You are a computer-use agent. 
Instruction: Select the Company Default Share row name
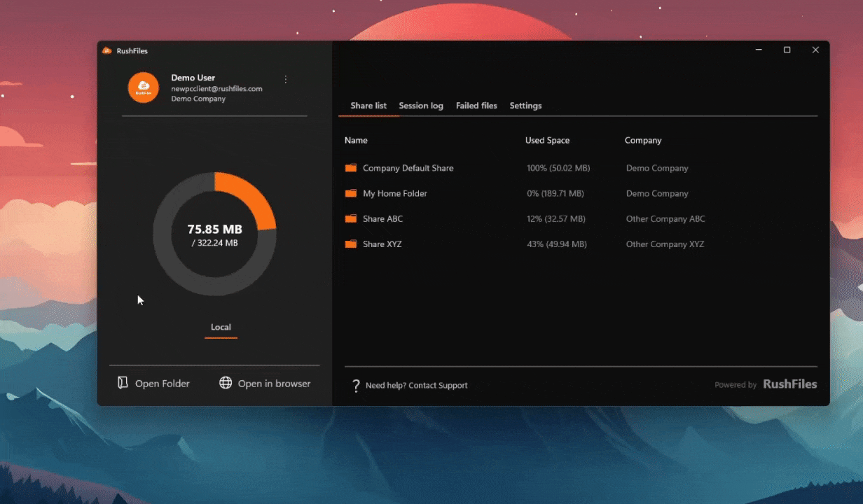pos(408,168)
